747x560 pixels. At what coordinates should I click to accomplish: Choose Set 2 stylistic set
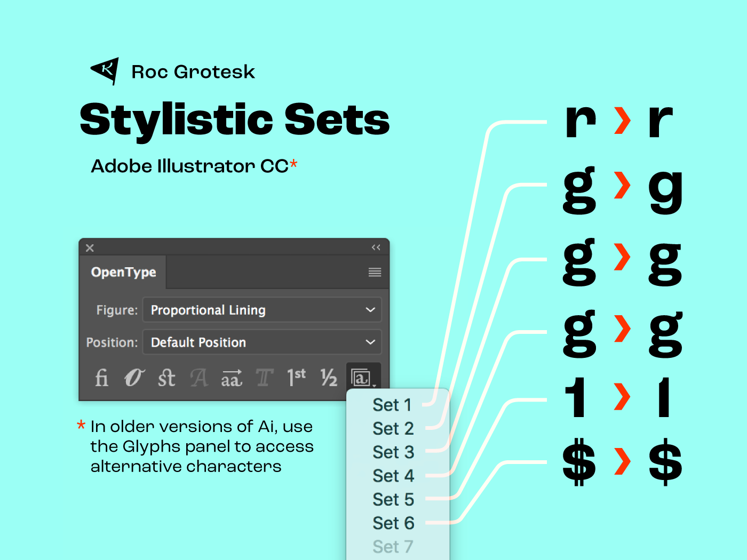point(393,429)
